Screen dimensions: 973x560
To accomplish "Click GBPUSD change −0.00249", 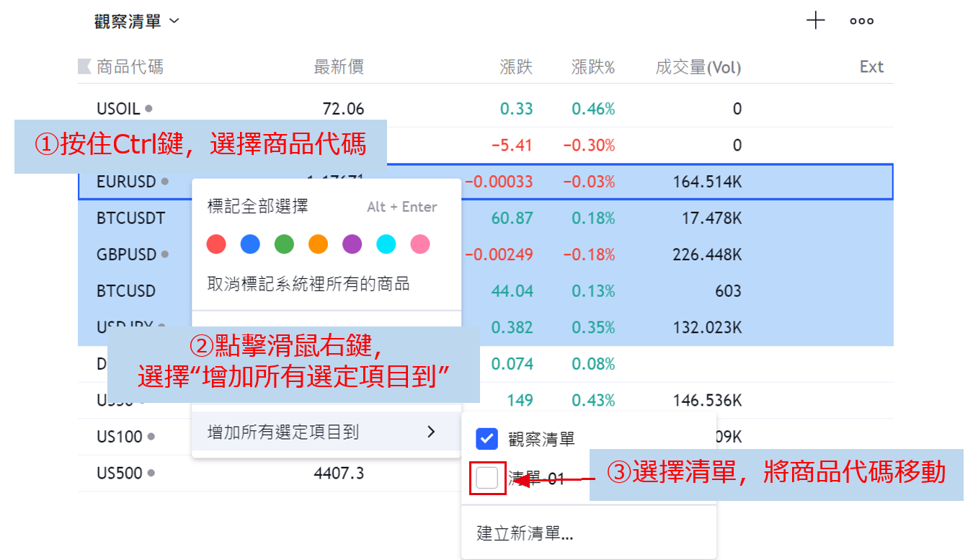I will tap(499, 254).
